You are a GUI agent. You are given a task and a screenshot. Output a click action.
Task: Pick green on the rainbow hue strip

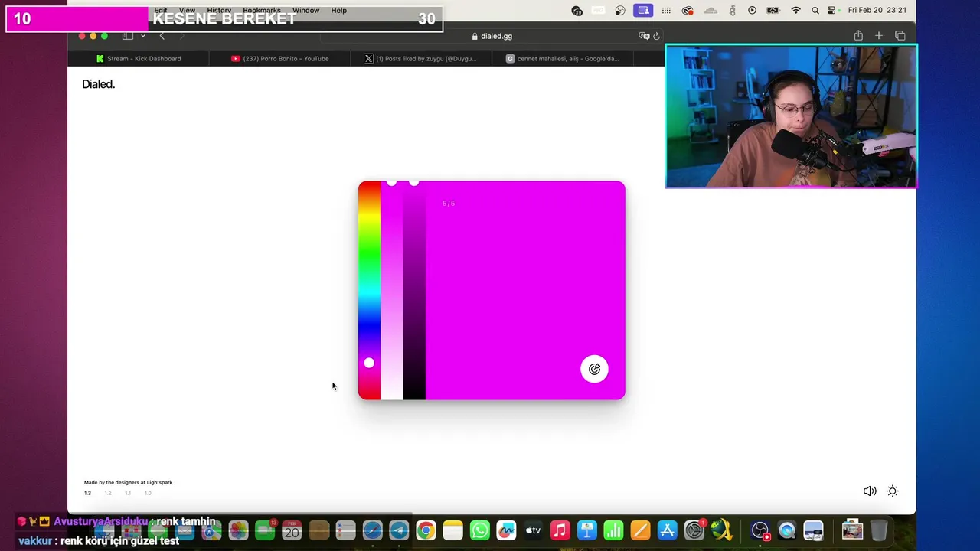click(369, 253)
